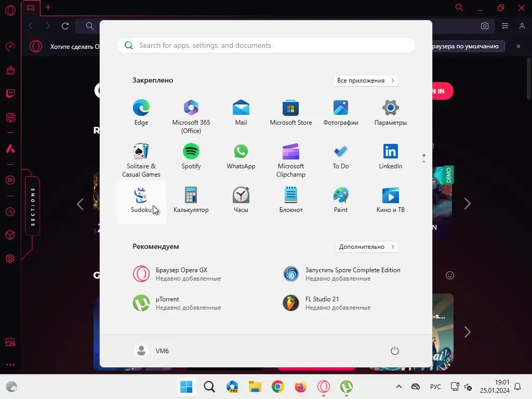Open Opera GX main menu logo

click(x=10, y=10)
